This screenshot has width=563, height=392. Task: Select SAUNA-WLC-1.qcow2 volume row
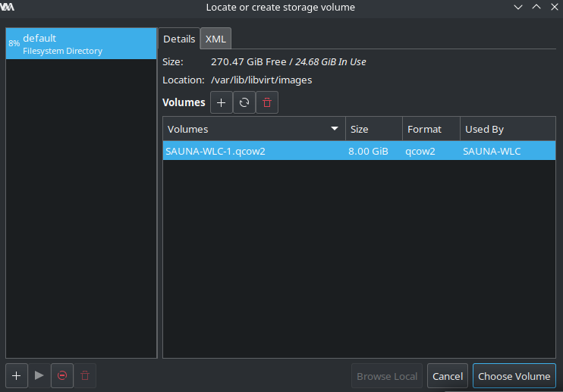[x=359, y=151]
